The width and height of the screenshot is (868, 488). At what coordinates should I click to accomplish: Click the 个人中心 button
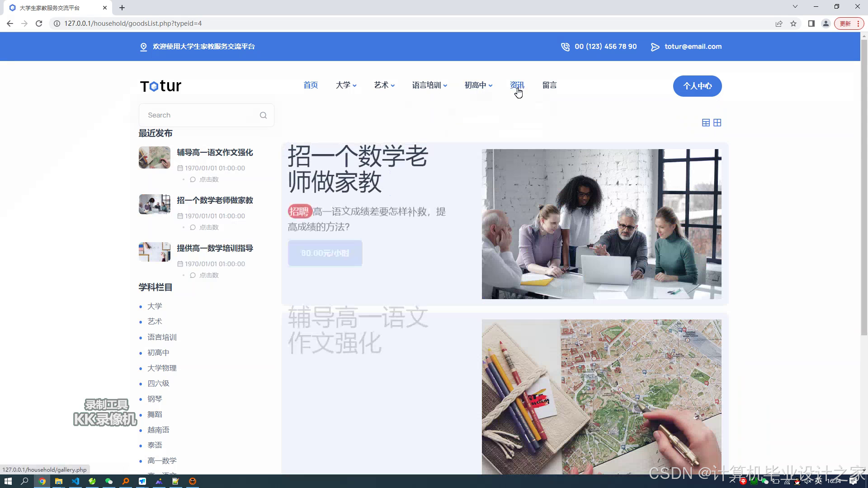(697, 86)
